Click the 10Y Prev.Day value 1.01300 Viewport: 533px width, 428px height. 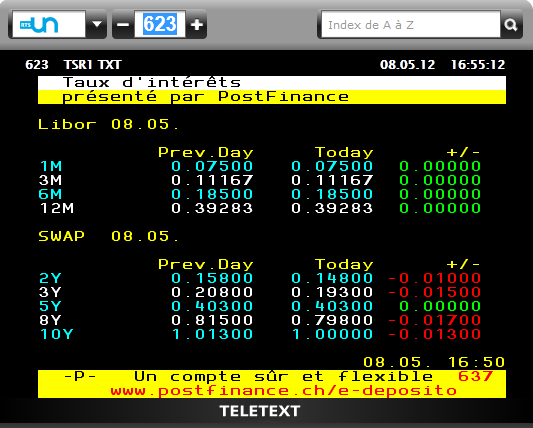point(212,334)
